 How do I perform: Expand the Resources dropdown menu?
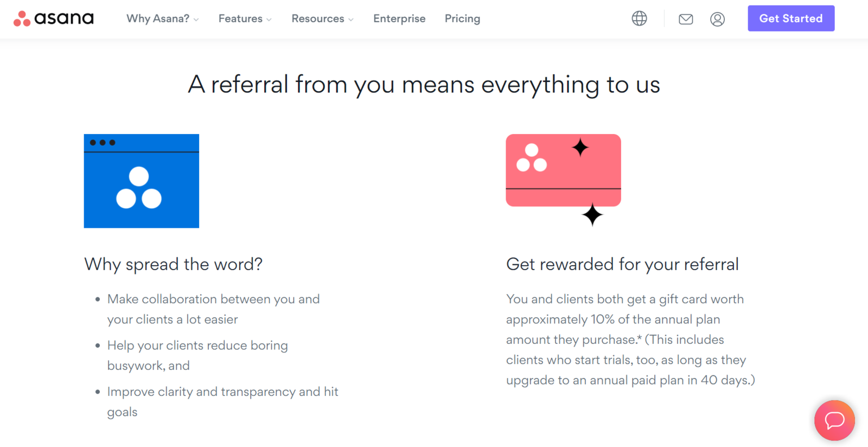pyautogui.click(x=322, y=18)
